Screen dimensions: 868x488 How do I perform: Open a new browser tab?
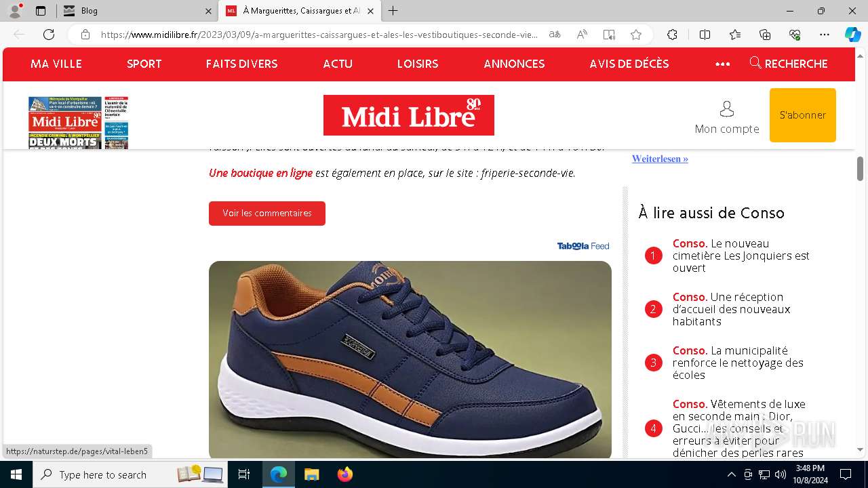tap(393, 11)
